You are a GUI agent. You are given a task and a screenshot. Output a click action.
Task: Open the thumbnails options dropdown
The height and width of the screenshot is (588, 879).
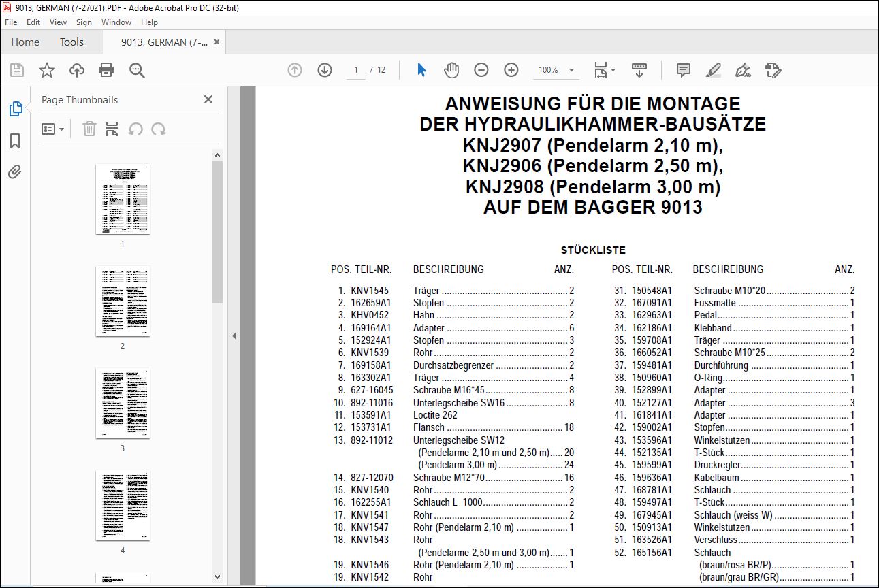[52, 129]
